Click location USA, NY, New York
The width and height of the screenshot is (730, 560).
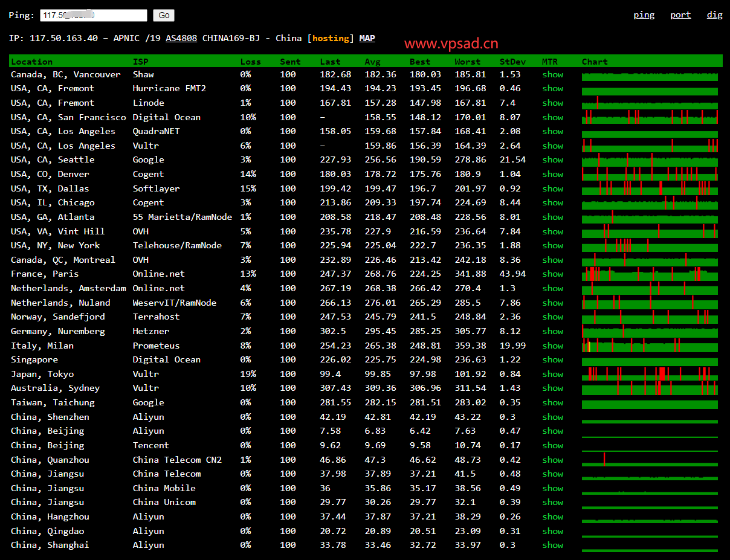(x=56, y=245)
